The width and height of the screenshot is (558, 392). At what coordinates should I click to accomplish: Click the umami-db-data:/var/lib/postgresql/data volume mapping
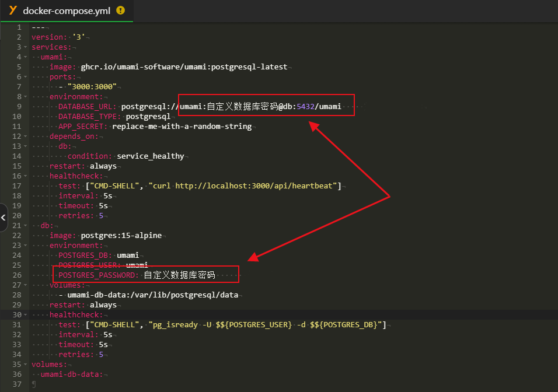[x=153, y=295]
